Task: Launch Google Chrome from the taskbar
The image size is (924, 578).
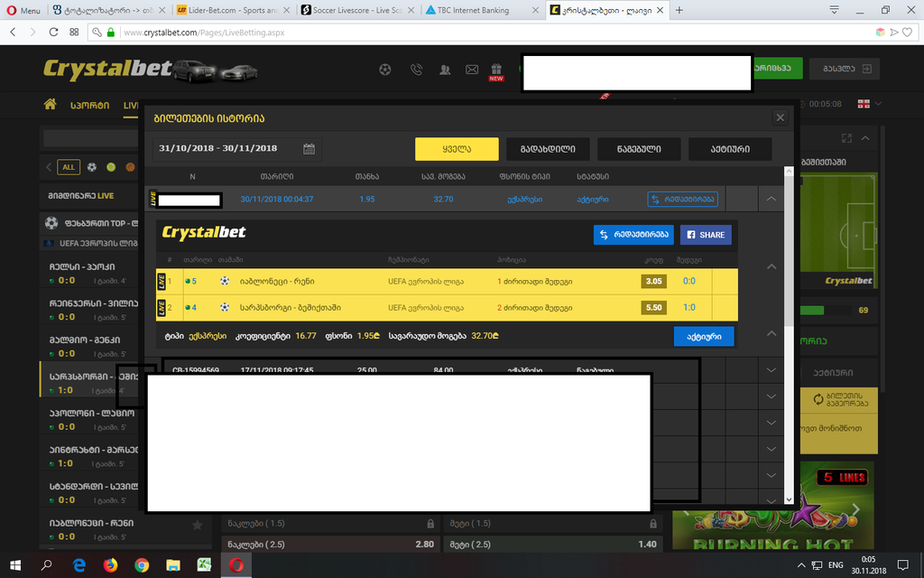Action: (x=142, y=565)
